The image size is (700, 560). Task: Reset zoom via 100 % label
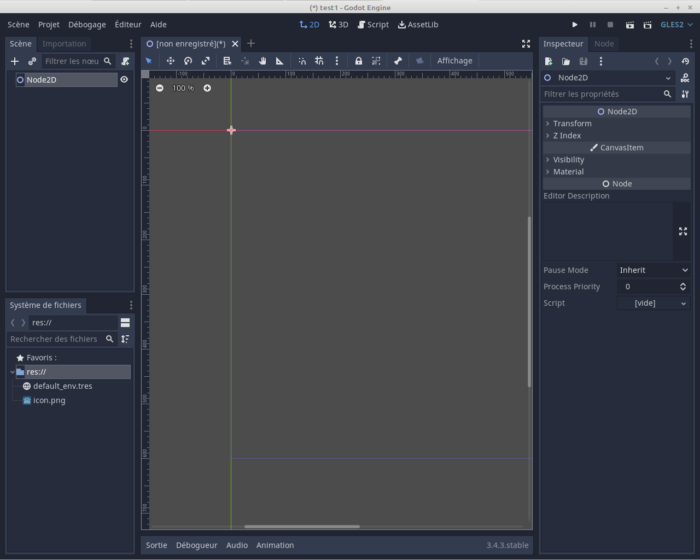(x=183, y=88)
